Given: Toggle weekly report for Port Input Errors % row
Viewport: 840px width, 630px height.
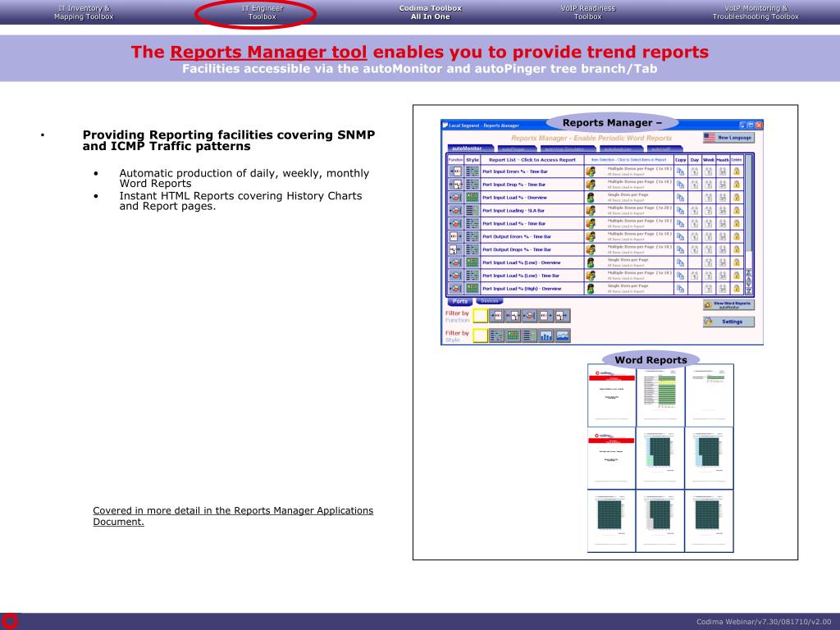Looking at the screenshot, I should pos(708,171).
